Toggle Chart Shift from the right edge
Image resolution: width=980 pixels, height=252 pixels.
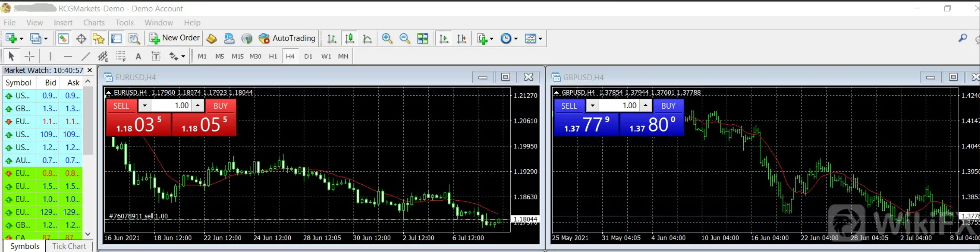[x=461, y=38]
